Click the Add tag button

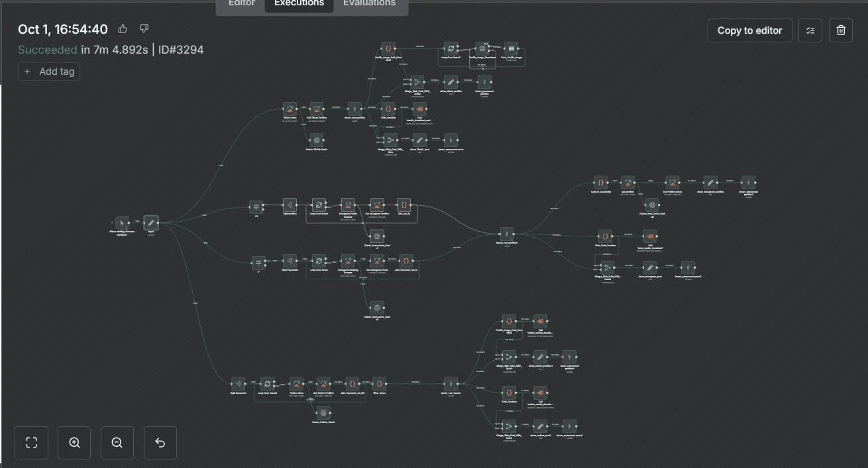click(x=49, y=71)
